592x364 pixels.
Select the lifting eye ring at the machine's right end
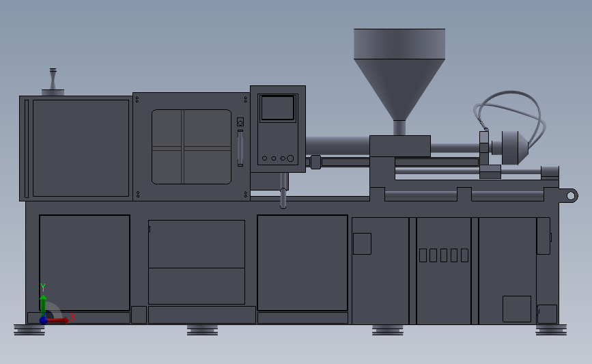(x=572, y=195)
